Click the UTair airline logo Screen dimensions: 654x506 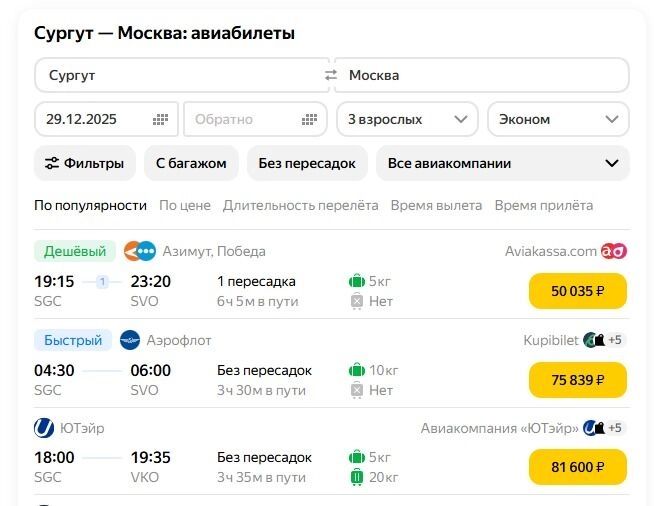pyautogui.click(x=44, y=428)
